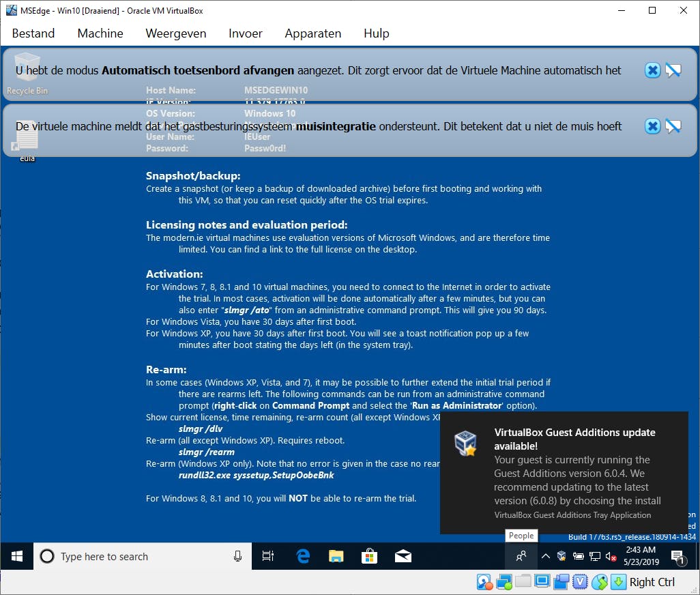Click the hard disk activity indicator

click(x=484, y=581)
